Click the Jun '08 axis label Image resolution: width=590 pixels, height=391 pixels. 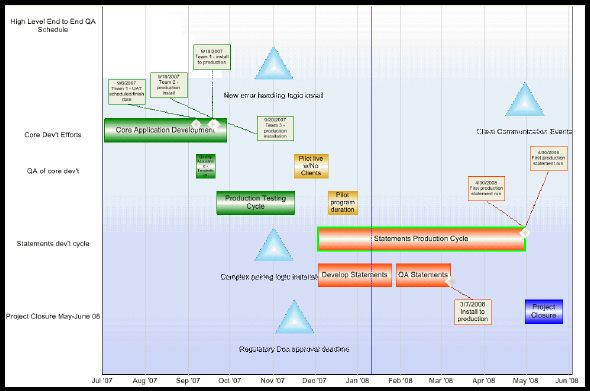click(x=567, y=380)
